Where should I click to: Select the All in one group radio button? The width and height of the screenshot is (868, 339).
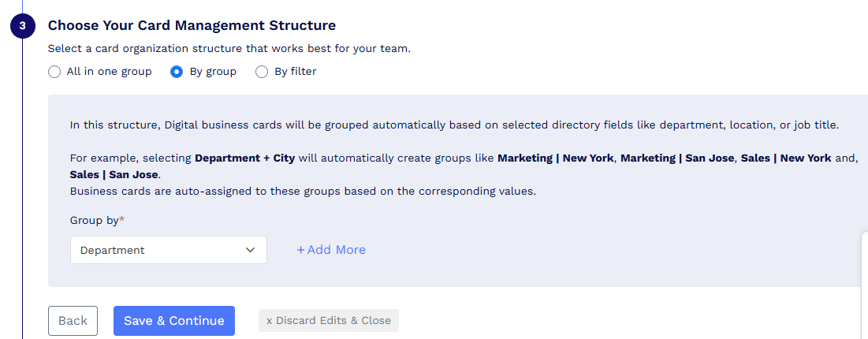click(x=54, y=72)
